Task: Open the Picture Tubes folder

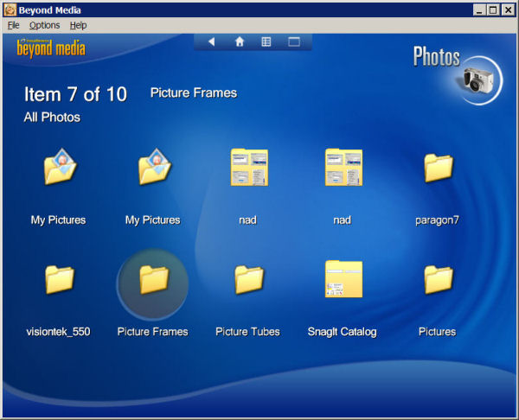Action: pyautogui.click(x=249, y=279)
